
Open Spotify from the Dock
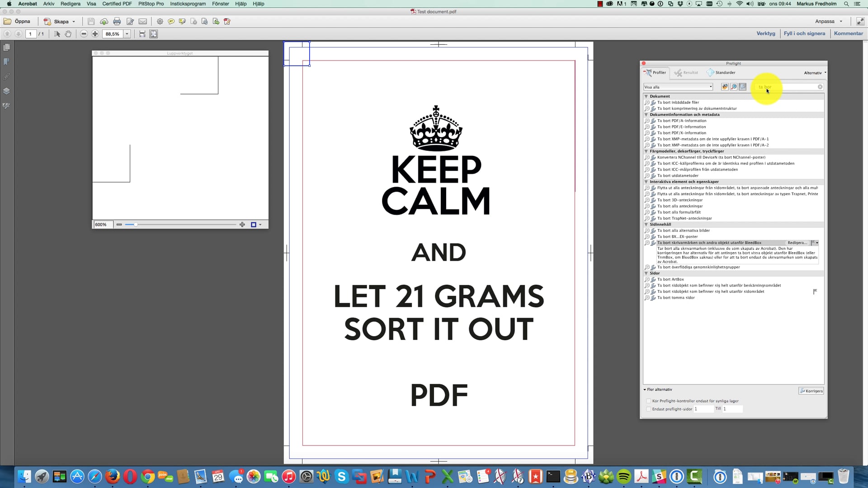coord(623,476)
